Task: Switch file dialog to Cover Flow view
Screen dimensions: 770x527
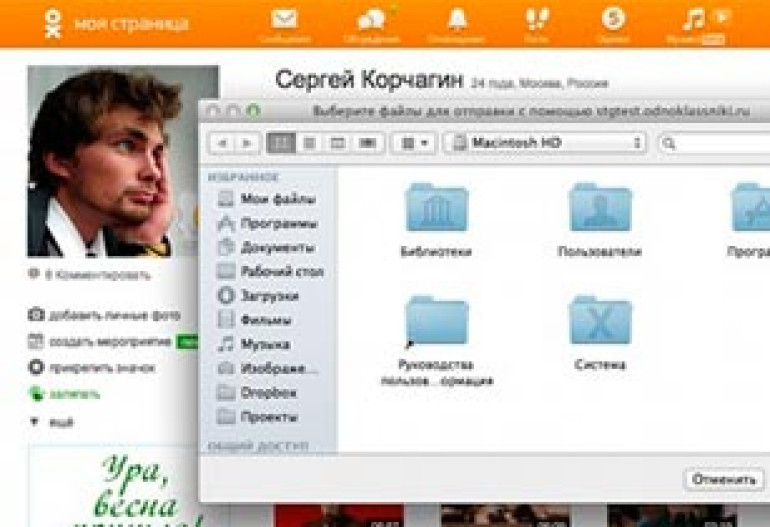Action: click(367, 143)
